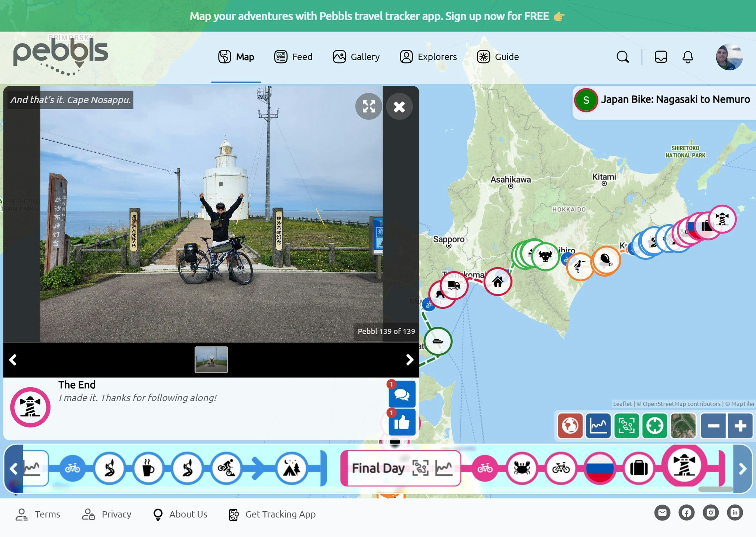Click the truck map marker
756x537 pixels.
coord(454,285)
